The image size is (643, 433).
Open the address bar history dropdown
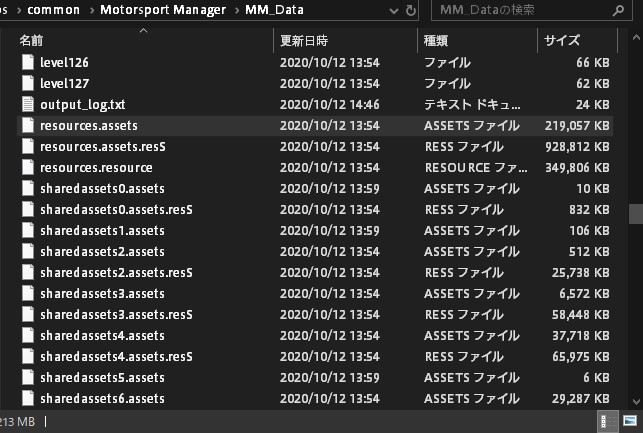click(x=394, y=11)
